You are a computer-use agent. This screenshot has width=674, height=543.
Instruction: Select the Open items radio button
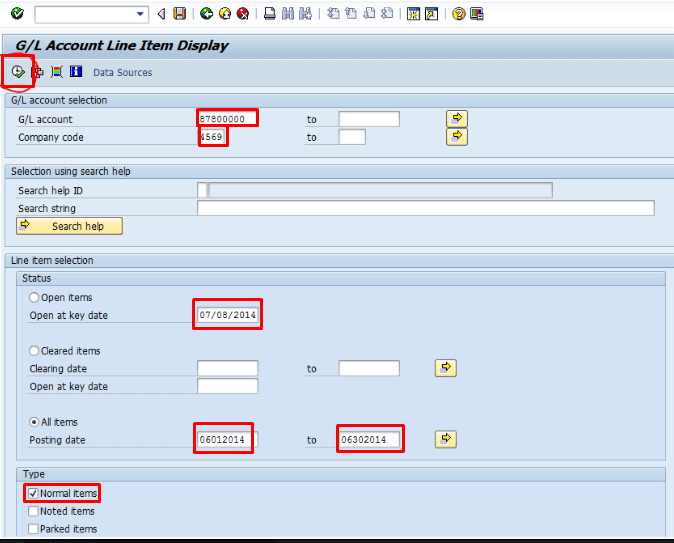point(36,298)
